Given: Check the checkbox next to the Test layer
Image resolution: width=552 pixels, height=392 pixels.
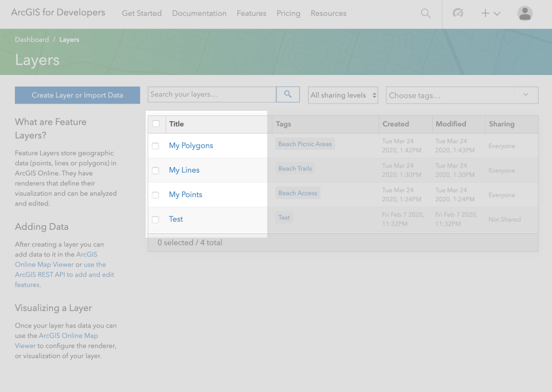Looking at the screenshot, I should pos(156,219).
